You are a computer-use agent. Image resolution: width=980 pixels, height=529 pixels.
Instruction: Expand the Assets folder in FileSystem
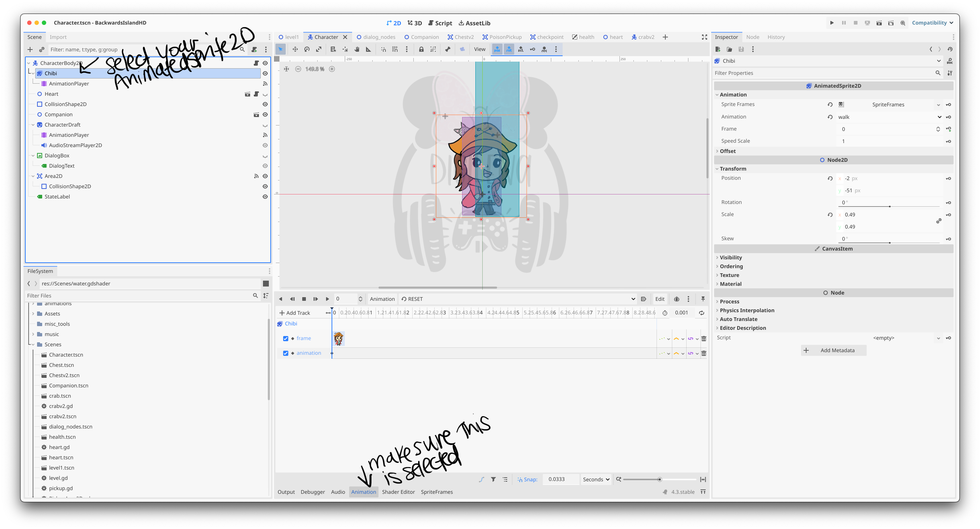33,314
